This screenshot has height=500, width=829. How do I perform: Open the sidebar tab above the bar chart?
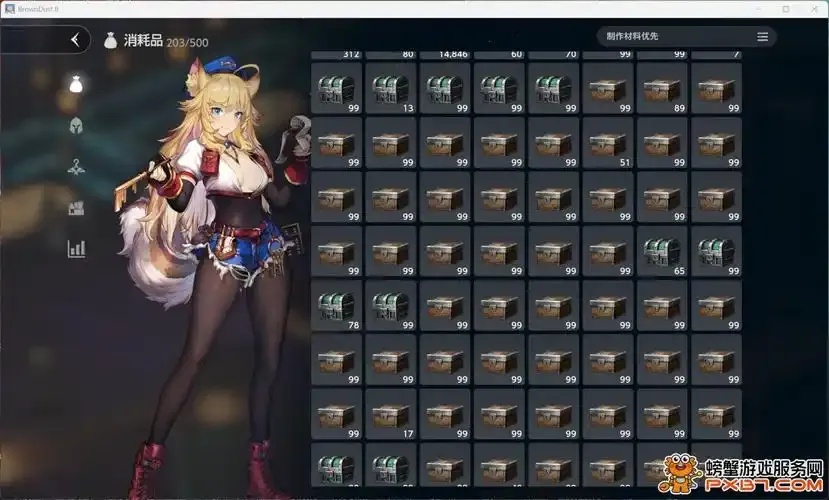(76, 208)
